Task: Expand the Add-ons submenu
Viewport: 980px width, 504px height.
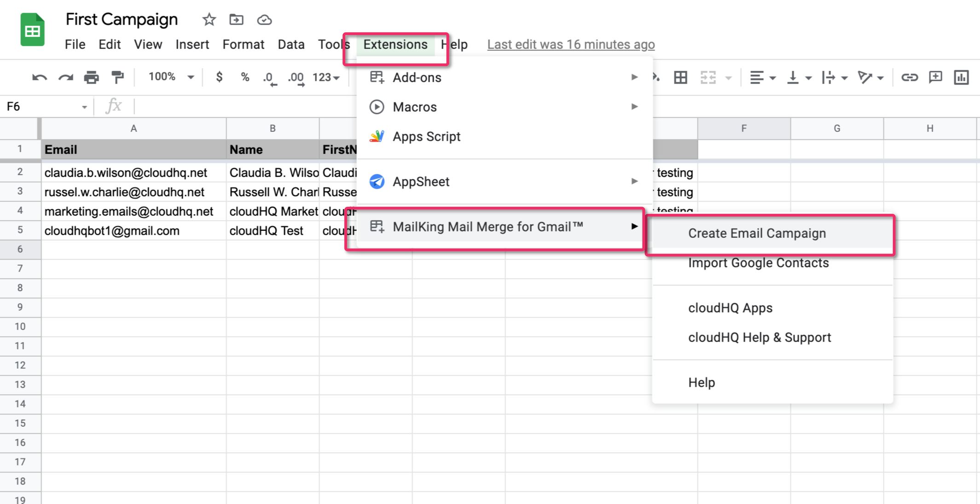Action: point(504,77)
